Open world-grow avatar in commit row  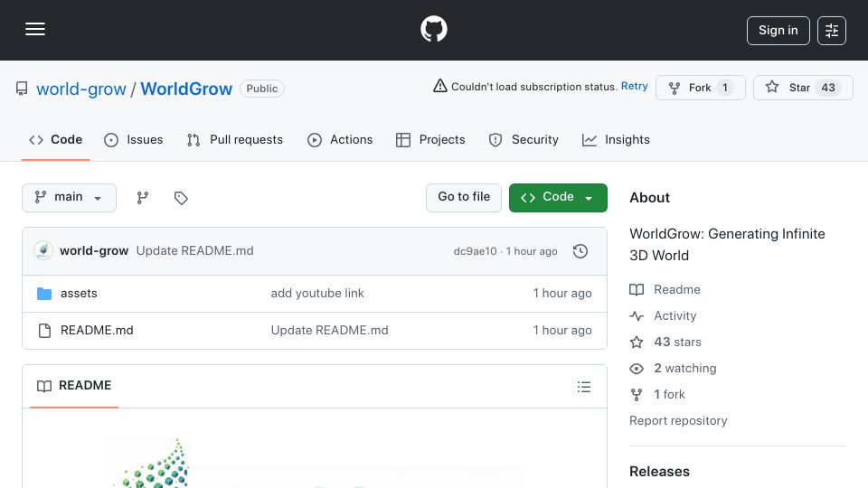(x=43, y=250)
